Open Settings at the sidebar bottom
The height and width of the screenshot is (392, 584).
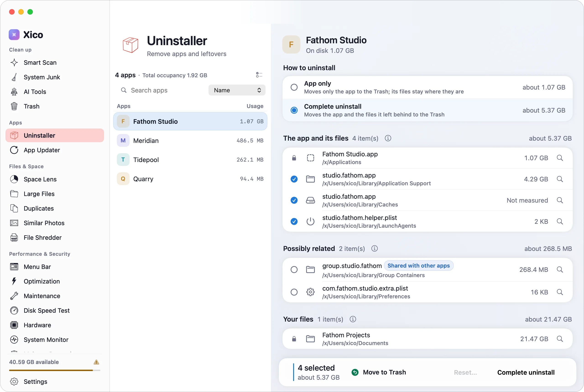coord(55,382)
